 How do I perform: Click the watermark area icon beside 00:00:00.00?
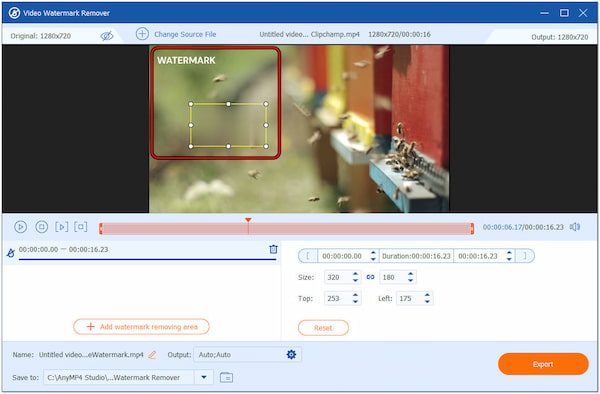click(11, 253)
